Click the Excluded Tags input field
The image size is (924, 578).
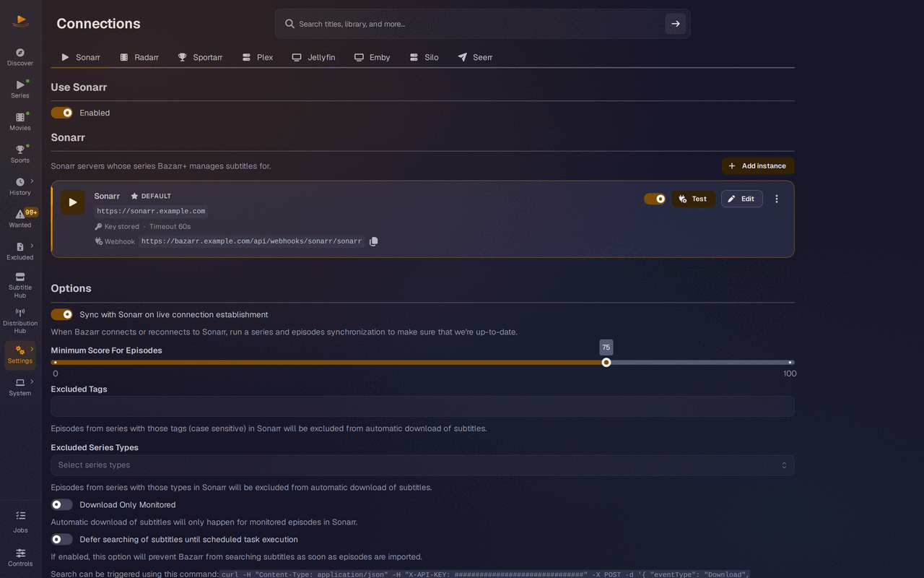(422, 406)
